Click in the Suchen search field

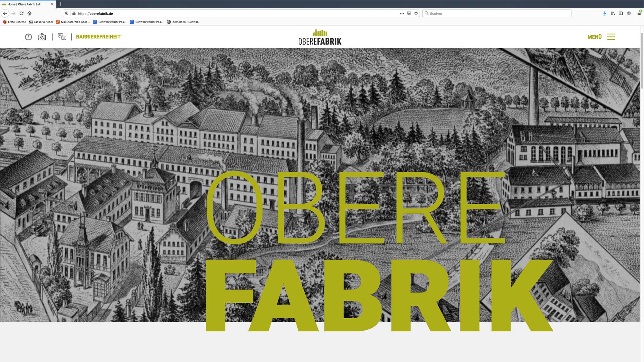coord(497,14)
